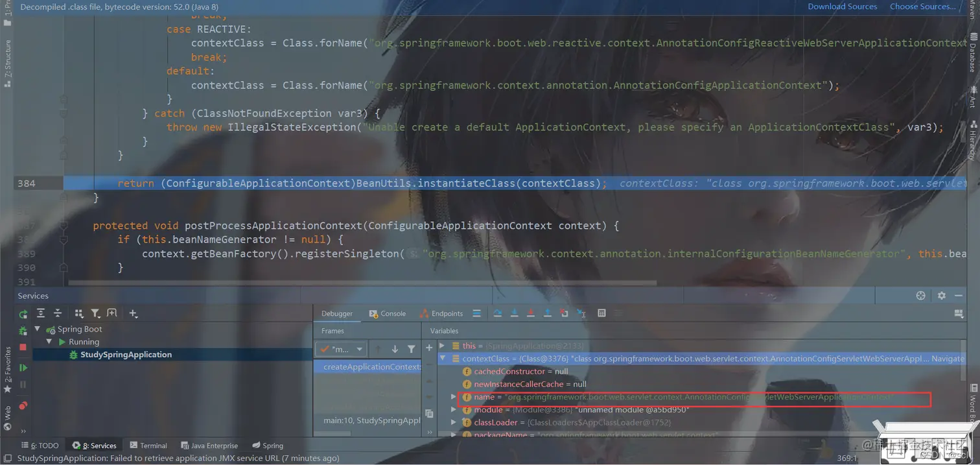980x465 pixels.
Task: Collapse the Spring Boot tree node
Action: coord(37,329)
